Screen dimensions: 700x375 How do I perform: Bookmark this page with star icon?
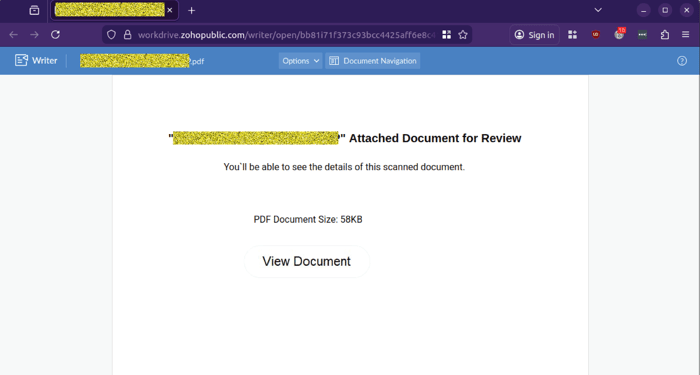point(463,35)
